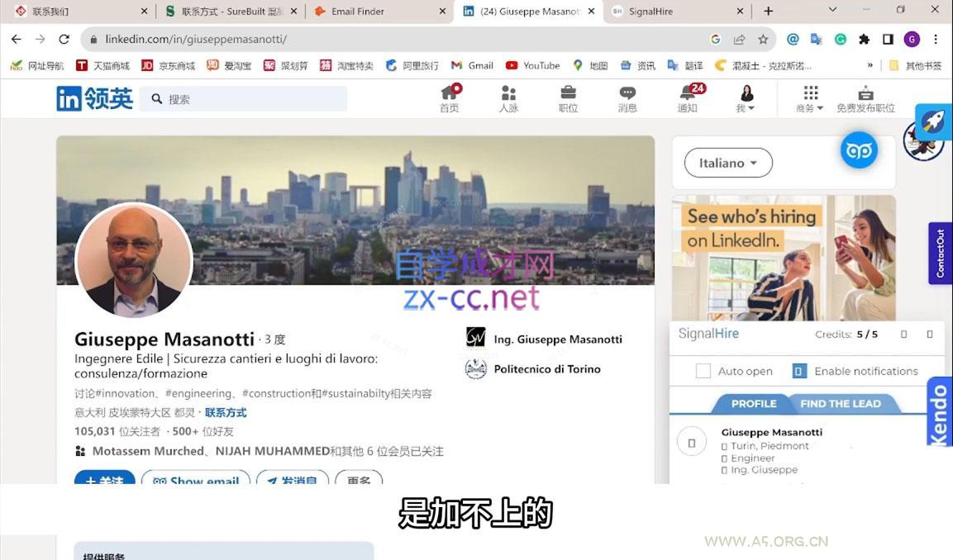
Task: Open the Notifications (通知) bell icon
Action: tap(687, 93)
